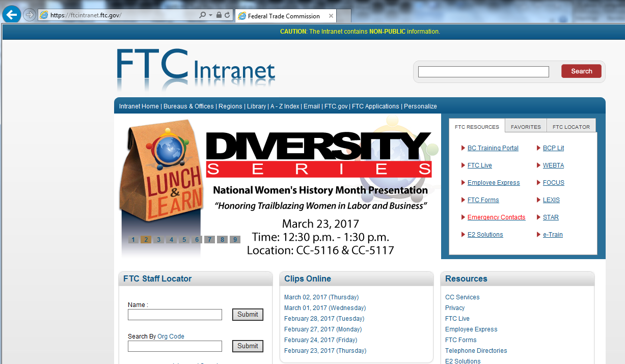Click the red Search button
Image resolution: width=625 pixels, height=364 pixels.
581,71
